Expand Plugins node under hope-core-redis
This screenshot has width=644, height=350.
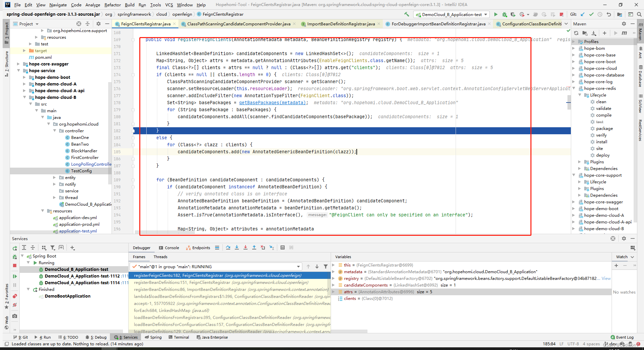(580, 162)
